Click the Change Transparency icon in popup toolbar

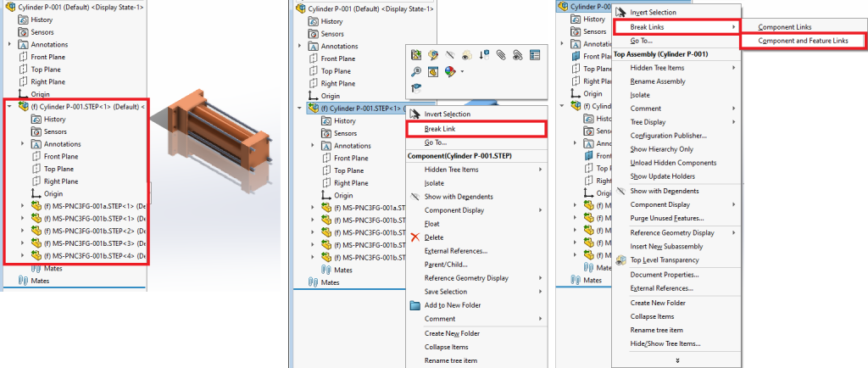click(x=432, y=72)
